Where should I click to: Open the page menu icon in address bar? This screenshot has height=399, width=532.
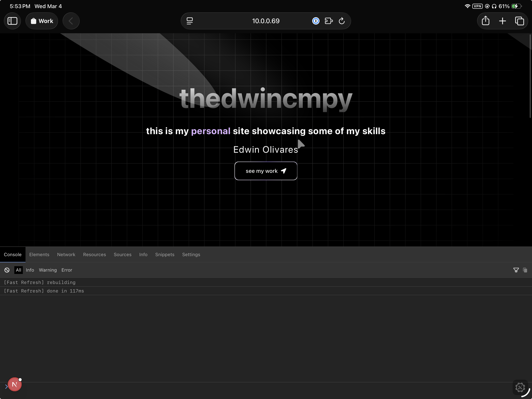click(189, 21)
